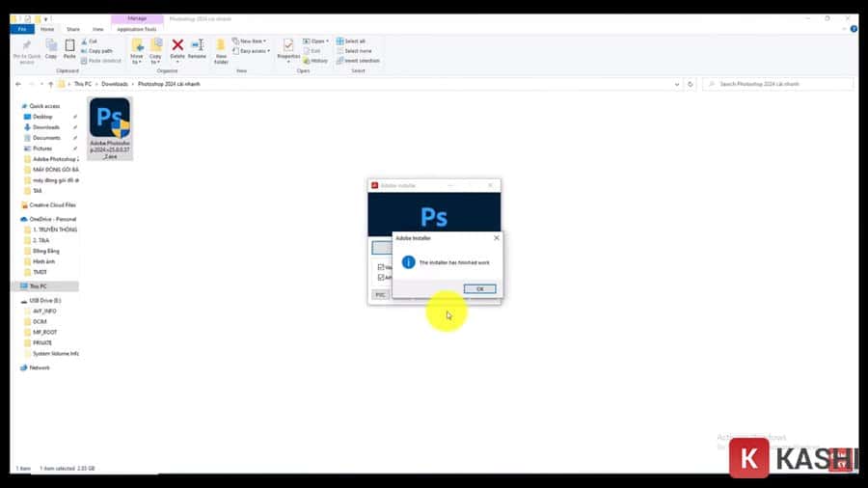Image resolution: width=868 pixels, height=488 pixels.
Task: Click This PC in the address breadcrumb
Action: pyautogui.click(x=83, y=84)
